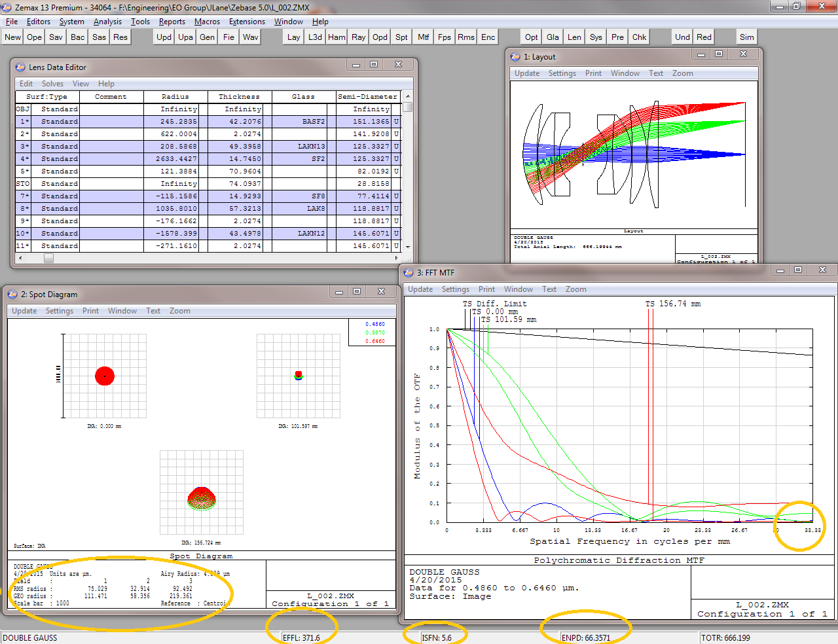Start optimization with Opt button

click(531, 37)
